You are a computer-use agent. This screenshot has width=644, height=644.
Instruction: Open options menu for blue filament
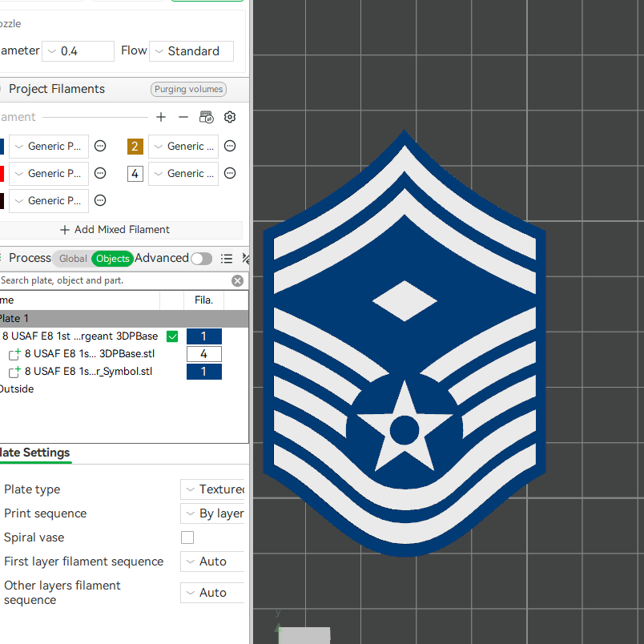(x=100, y=146)
